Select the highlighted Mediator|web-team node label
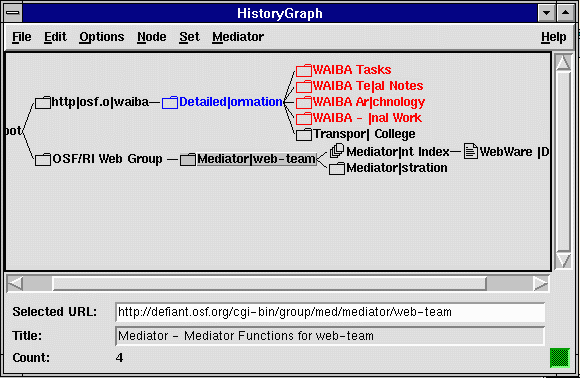Screen dimensions: 580x378 pos(257,159)
